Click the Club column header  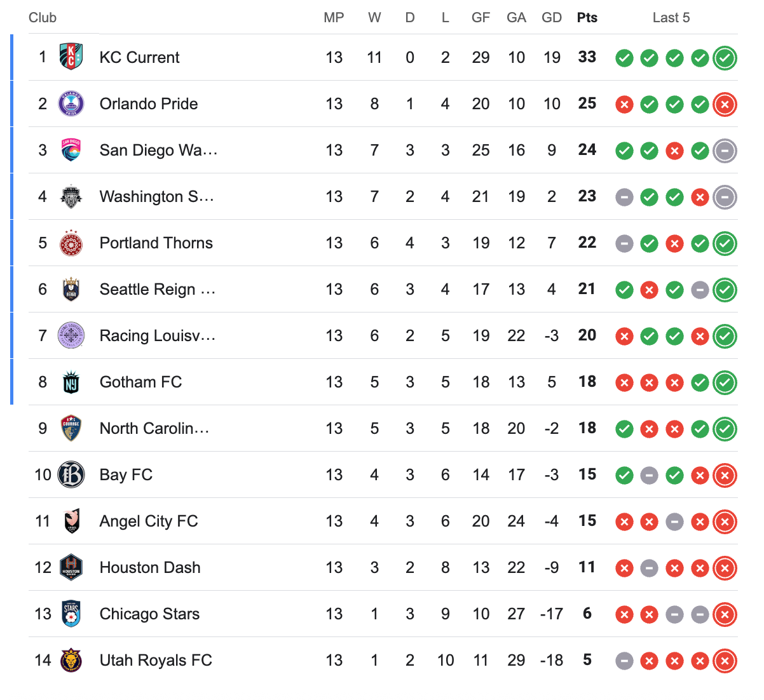[43, 18]
